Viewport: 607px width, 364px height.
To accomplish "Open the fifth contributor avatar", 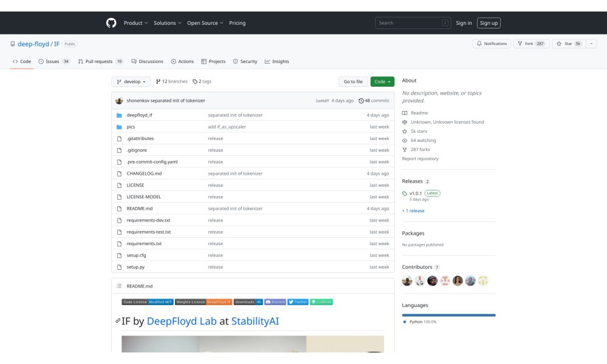I will 458,281.
